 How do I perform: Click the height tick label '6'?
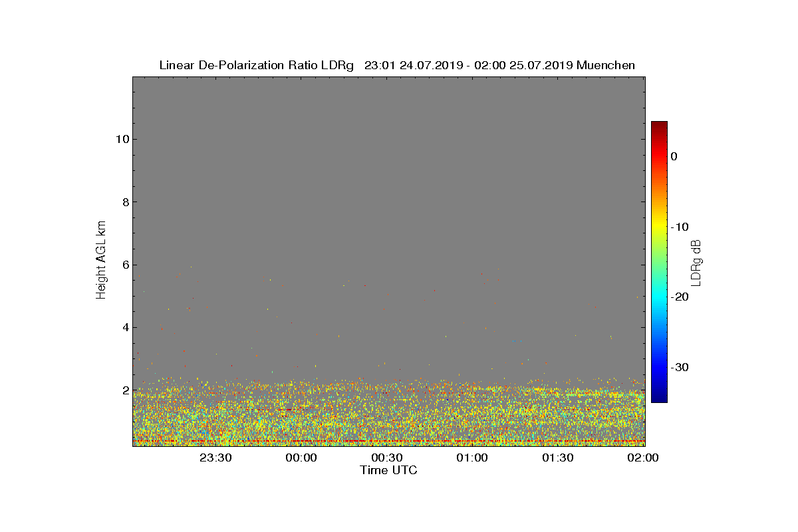pyautogui.click(x=124, y=265)
